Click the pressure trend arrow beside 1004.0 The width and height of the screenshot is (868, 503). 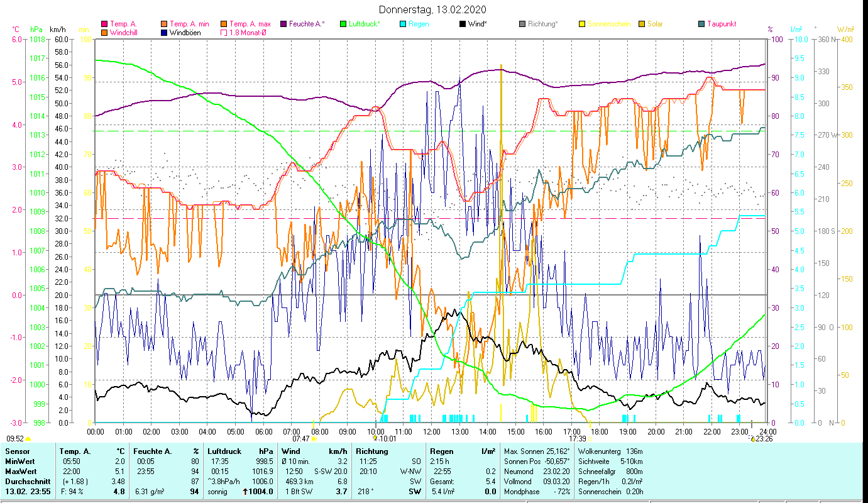pos(245,492)
